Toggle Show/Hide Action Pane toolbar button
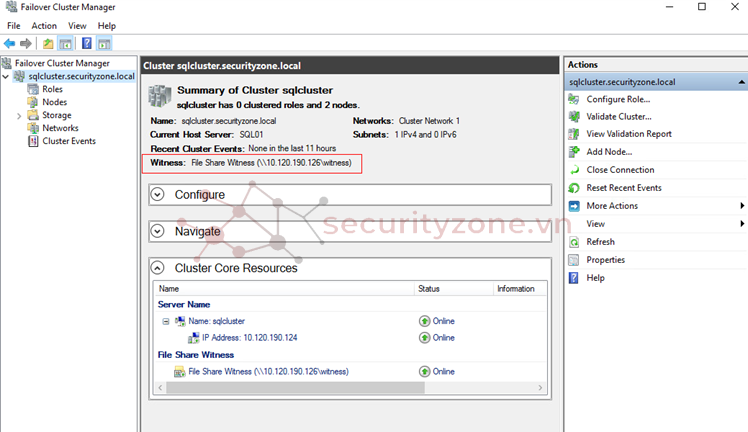748x432 pixels. point(104,43)
